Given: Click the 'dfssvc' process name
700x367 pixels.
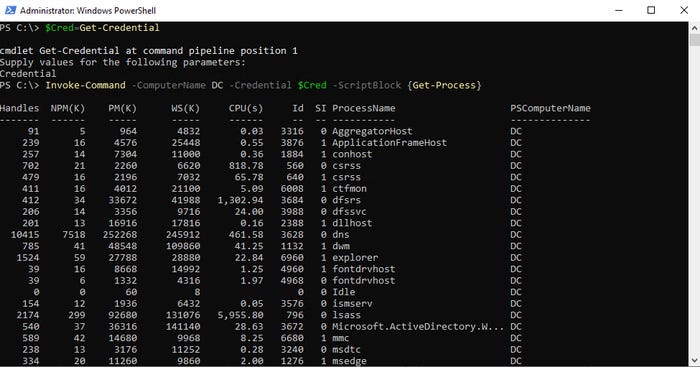Looking at the screenshot, I should coord(350,212).
